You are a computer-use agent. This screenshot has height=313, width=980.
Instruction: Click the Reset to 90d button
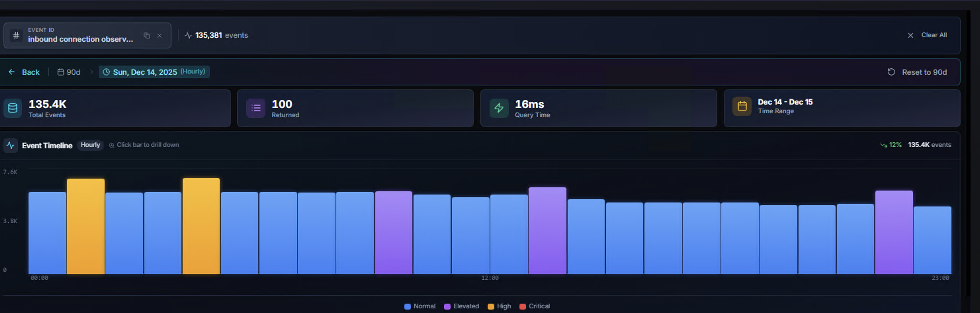(917, 72)
